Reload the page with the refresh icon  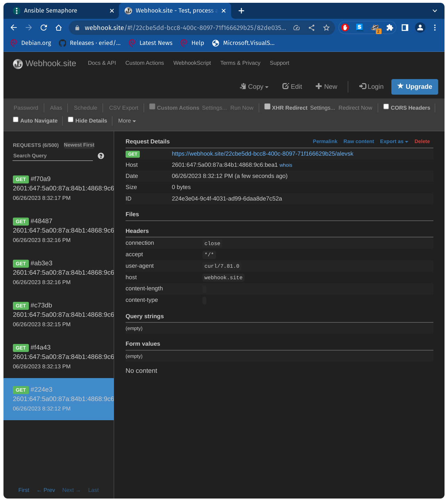pos(44,28)
